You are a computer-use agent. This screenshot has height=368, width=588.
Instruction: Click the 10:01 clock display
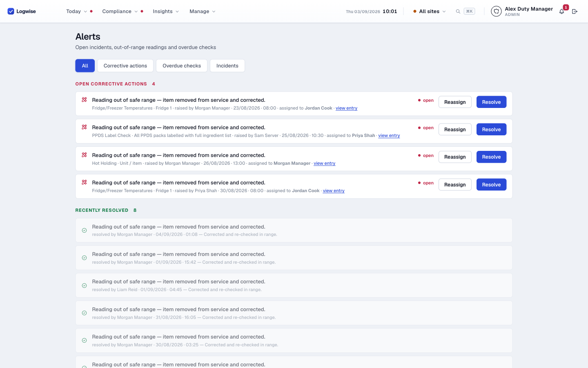pos(390,11)
